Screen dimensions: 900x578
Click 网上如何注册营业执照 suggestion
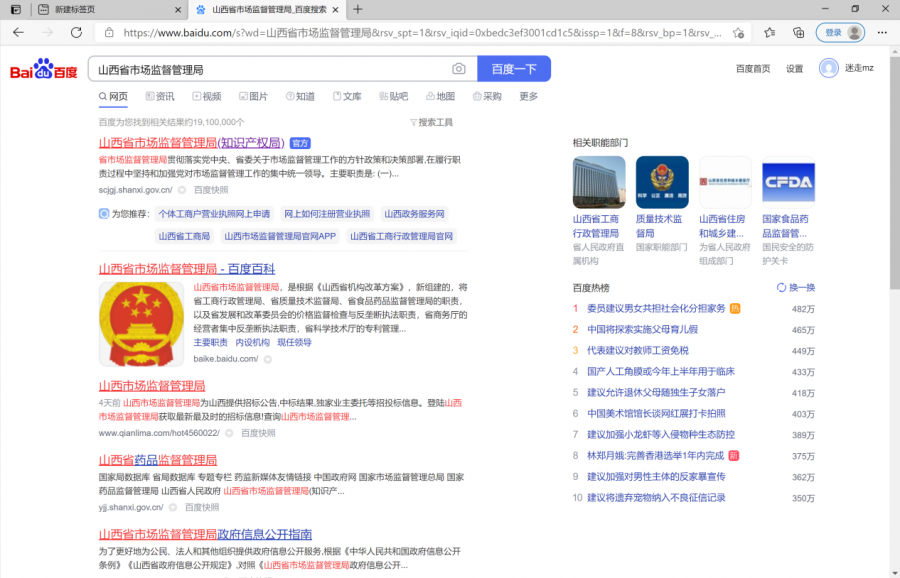327,214
